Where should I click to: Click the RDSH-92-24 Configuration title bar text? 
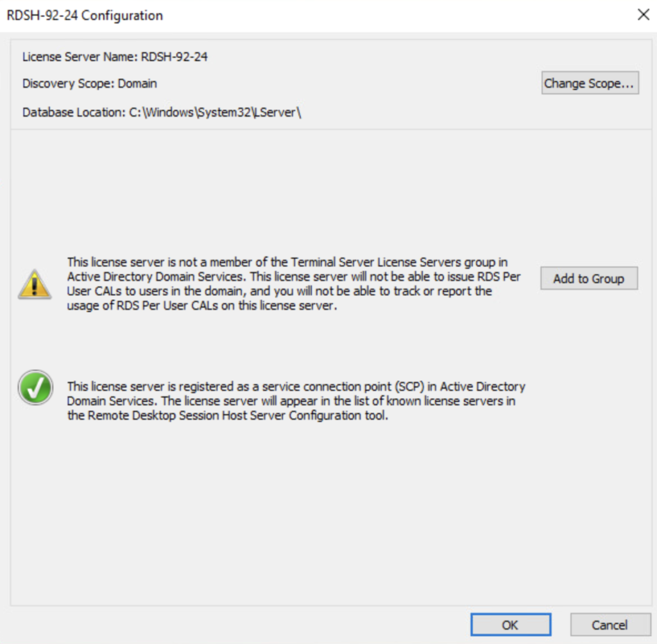coord(85,15)
